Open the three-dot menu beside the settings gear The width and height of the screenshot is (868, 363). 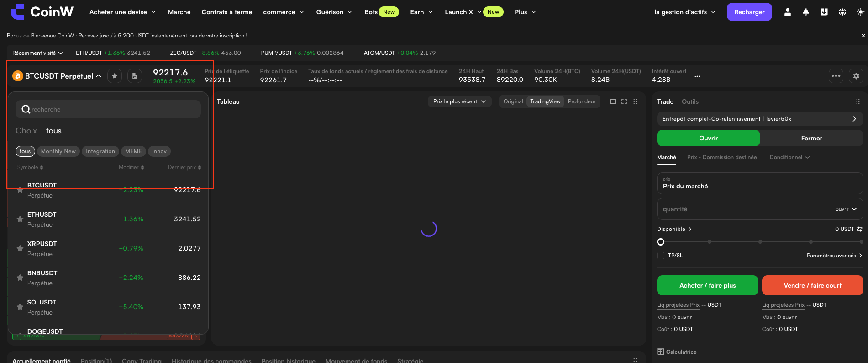point(836,76)
